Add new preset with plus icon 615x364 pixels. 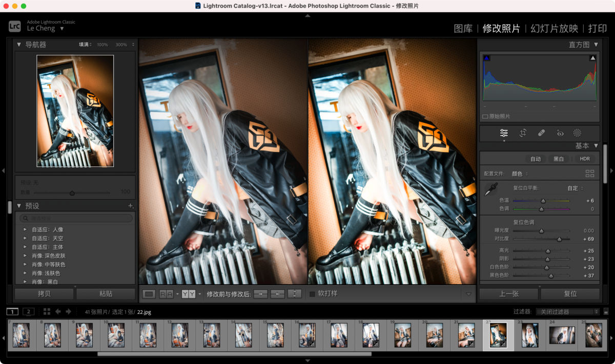pos(131,206)
